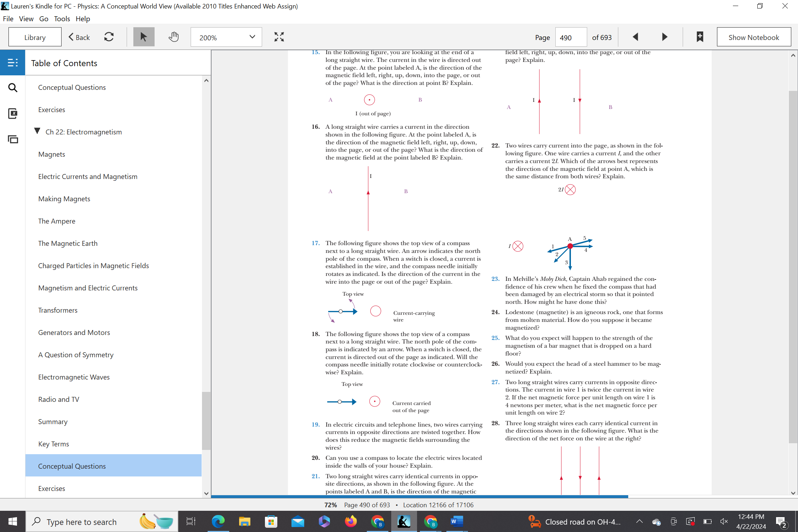Open the Flashcards sidebar panel

[13, 113]
